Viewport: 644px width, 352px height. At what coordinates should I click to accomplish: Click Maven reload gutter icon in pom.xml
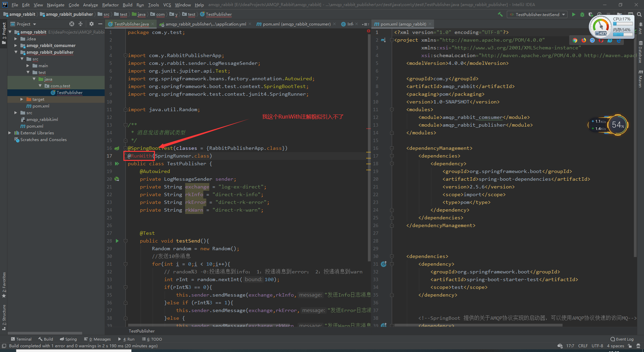click(383, 40)
